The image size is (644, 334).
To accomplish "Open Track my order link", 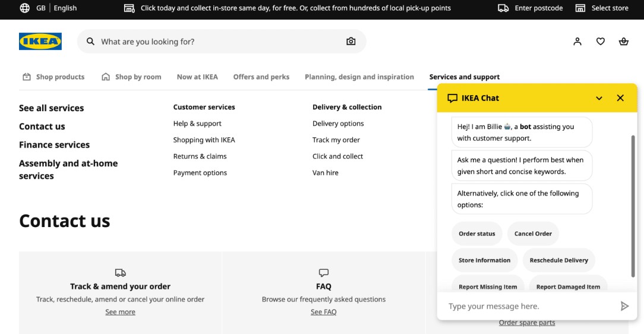I will 336,140.
